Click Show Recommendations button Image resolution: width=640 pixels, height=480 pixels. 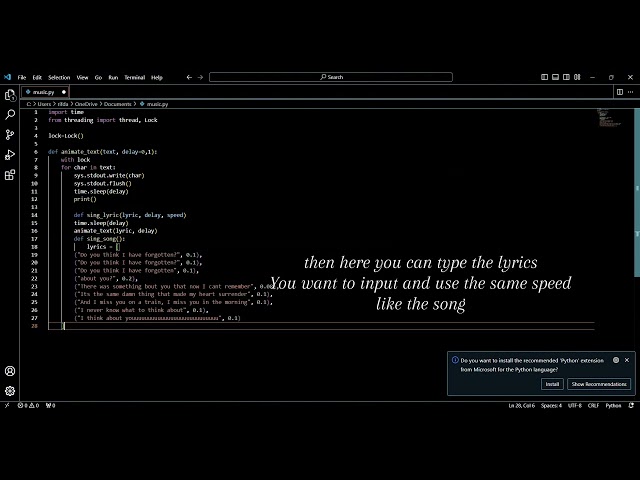[599, 384]
